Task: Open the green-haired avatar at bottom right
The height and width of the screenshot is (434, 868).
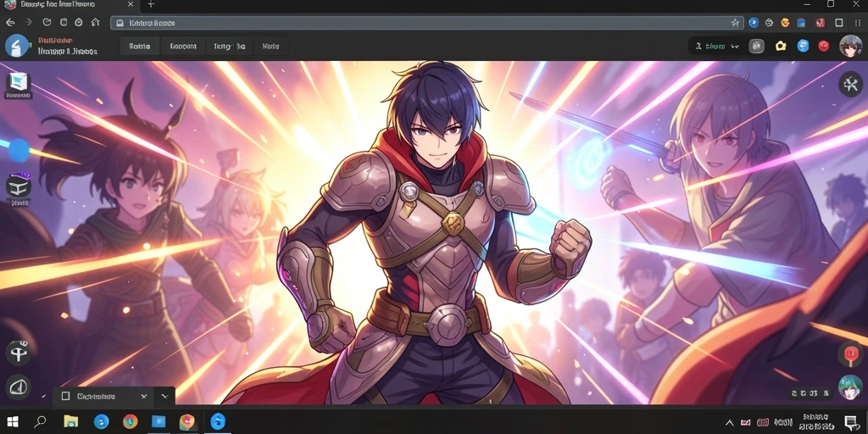Action: [850, 387]
